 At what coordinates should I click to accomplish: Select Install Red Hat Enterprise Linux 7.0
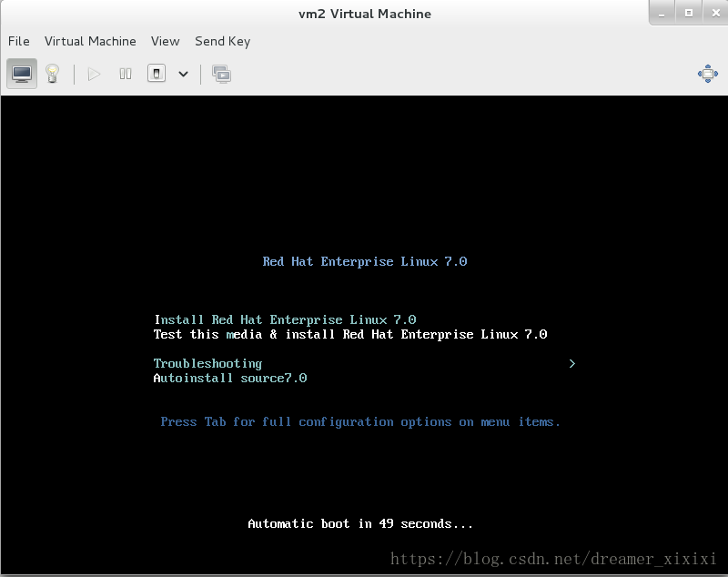[x=285, y=319]
